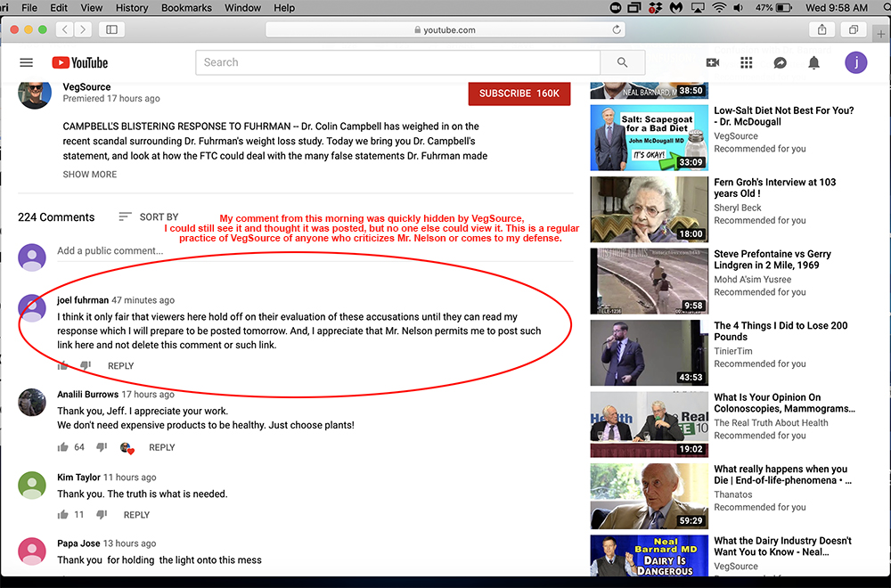Click the Safari share button
Screen dimensions: 891x588
point(822,29)
